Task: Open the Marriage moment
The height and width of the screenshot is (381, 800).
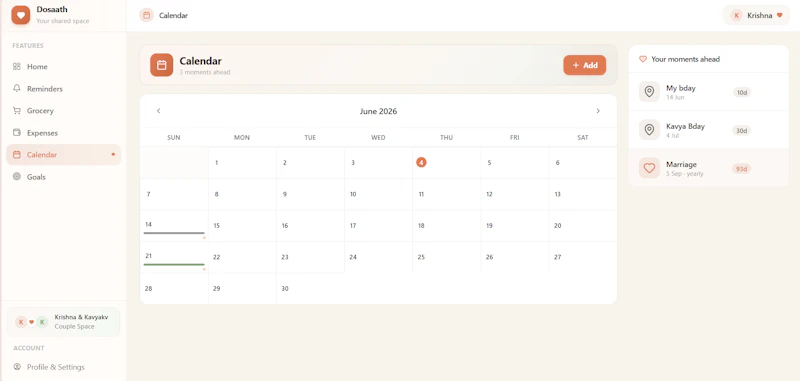Action: coord(709,168)
